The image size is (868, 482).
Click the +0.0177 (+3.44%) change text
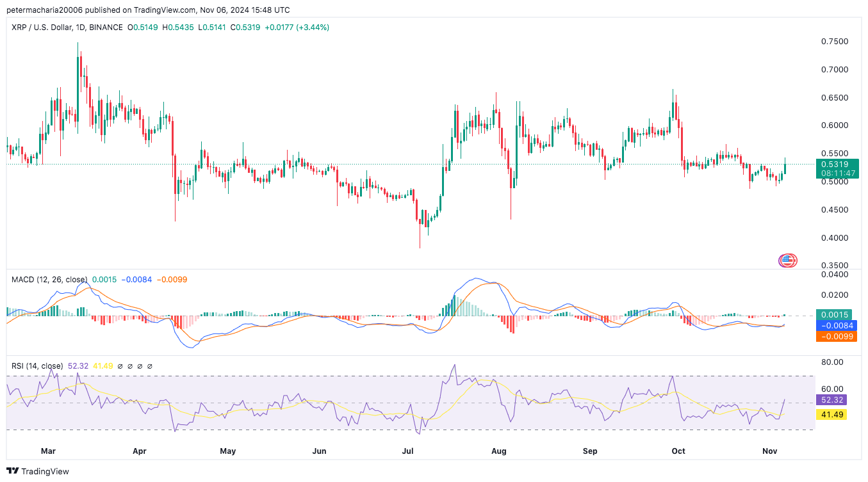click(297, 28)
